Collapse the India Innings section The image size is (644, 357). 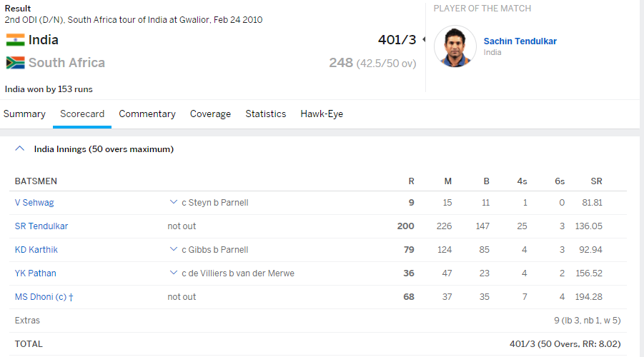tap(19, 149)
